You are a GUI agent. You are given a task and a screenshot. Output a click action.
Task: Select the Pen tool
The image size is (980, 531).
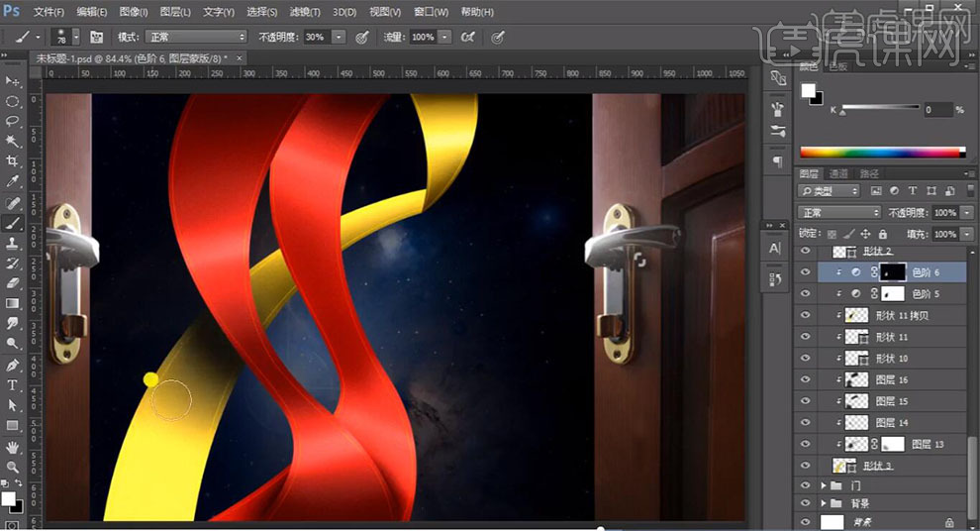click(x=12, y=365)
